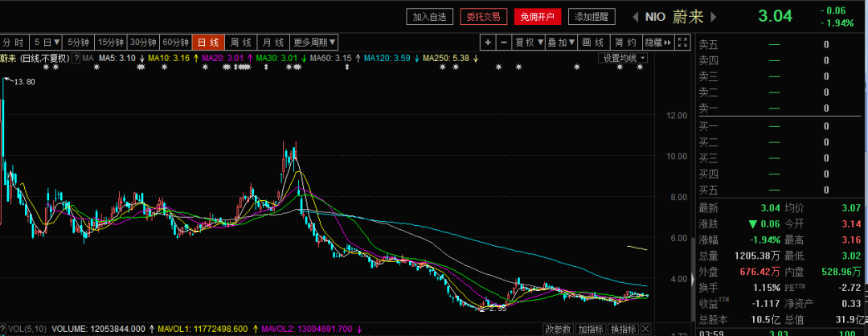Select the 日线 daily tab
Image resolution: width=868 pixels, height=336 pixels.
(x=208, y=43)
